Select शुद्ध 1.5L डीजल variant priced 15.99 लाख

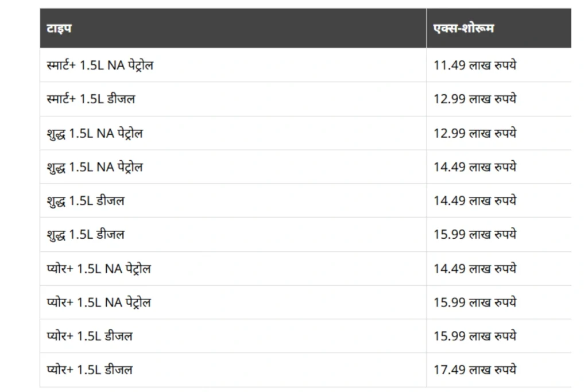click(86, 235)
